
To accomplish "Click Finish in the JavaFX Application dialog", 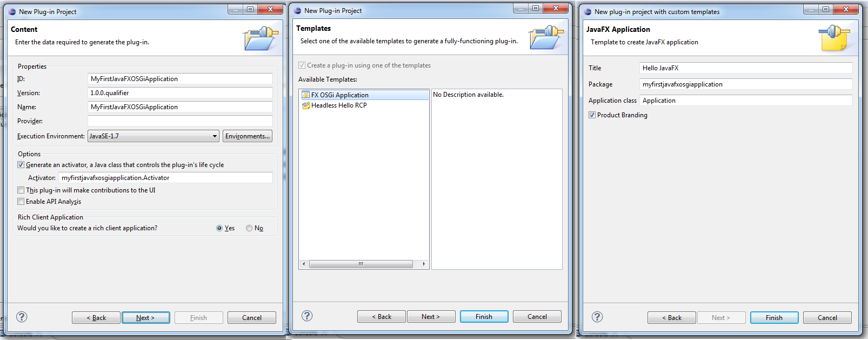I will pyautogui.click(x=774, y=318).
